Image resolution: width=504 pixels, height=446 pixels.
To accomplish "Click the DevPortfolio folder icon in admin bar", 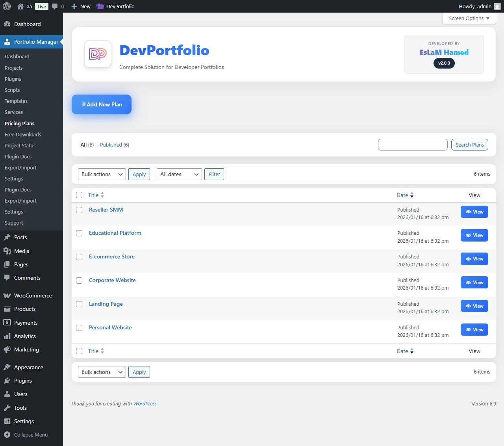I will (100, 6).
